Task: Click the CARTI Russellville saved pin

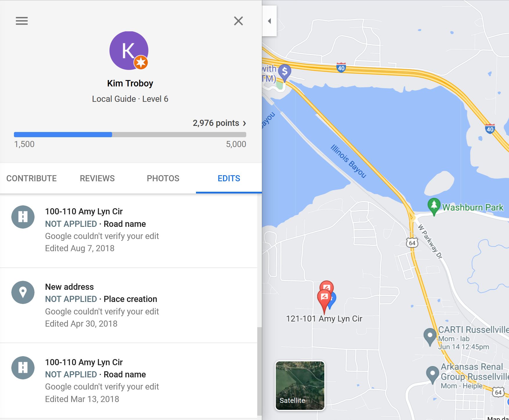Action: pyautogui.click(x=430, y=337)
